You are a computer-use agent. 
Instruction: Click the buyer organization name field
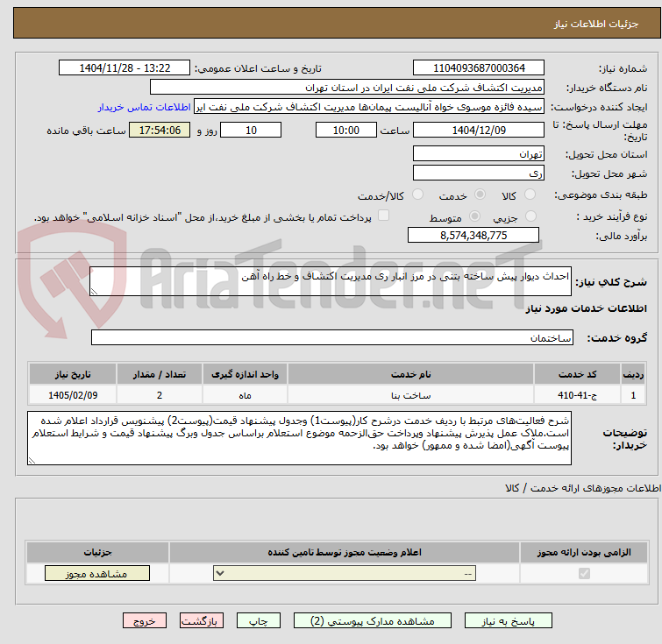point(347,88)
